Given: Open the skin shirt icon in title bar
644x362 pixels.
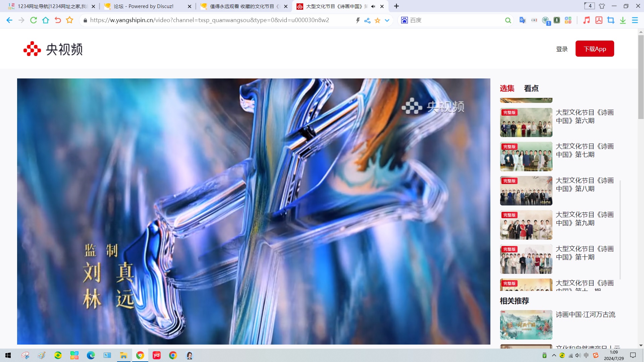Looking at the screenshot, I should [x=602, y=6].
